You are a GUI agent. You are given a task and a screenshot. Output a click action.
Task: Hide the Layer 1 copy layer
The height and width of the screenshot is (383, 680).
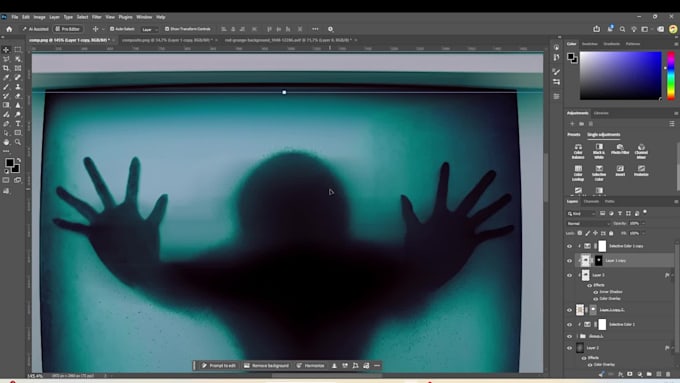569,261
